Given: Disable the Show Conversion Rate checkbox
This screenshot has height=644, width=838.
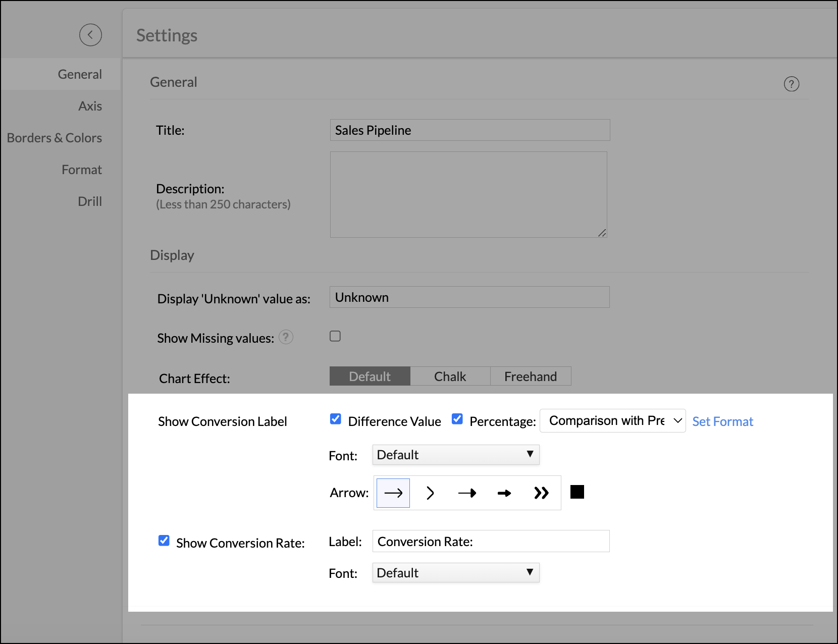Looking at the screenshot, I should point(164,541).
